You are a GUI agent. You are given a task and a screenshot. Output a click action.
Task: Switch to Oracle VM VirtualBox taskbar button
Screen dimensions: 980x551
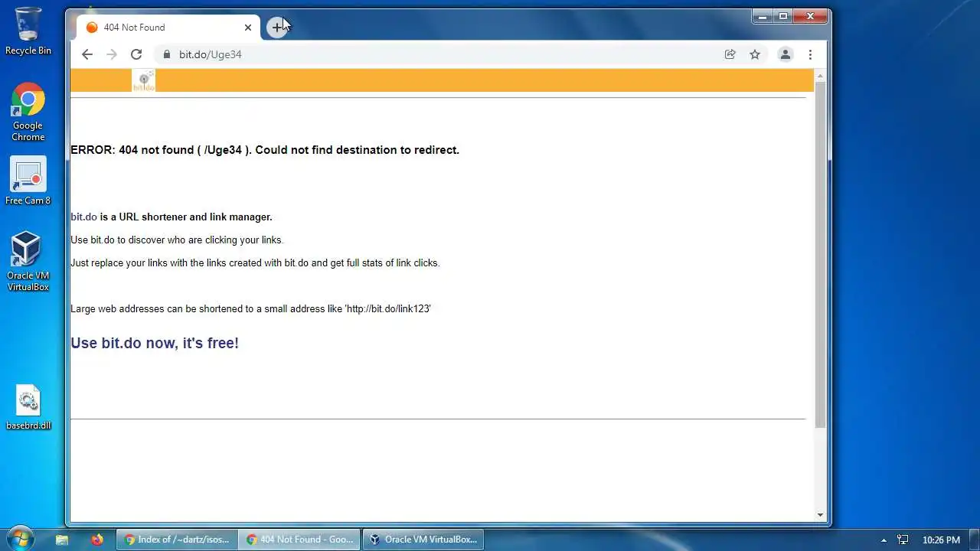(423, 540)
